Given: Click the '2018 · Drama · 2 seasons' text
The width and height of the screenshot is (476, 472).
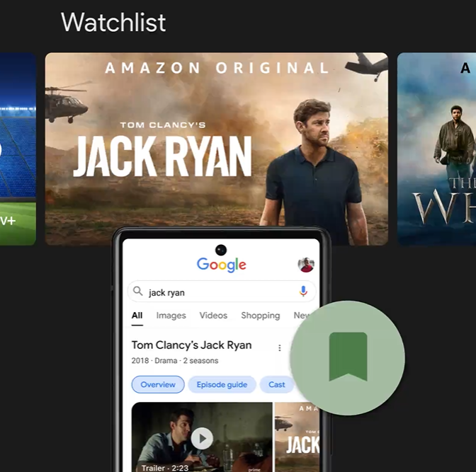Looking at the screenshot, I should point(175,361).
